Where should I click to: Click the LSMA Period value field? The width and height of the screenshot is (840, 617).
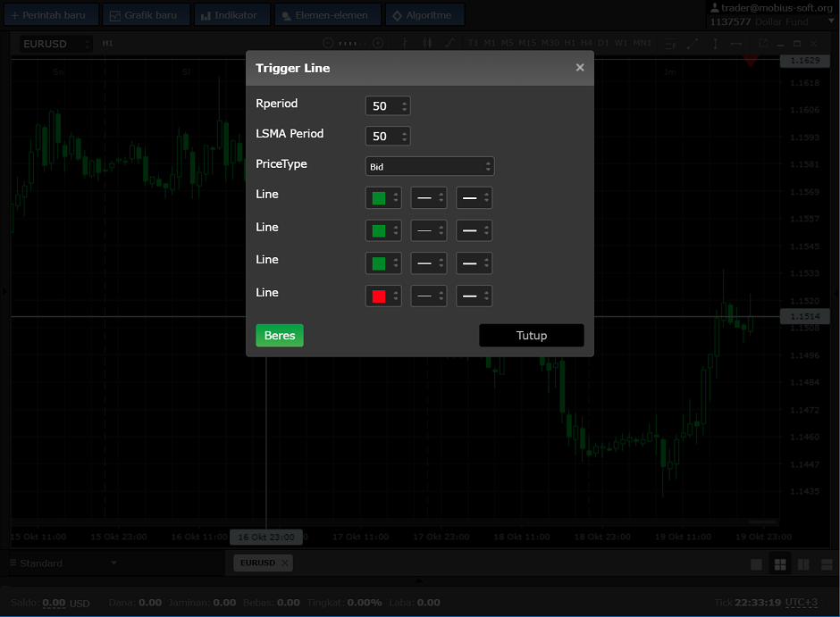click(x=388, y=136)
